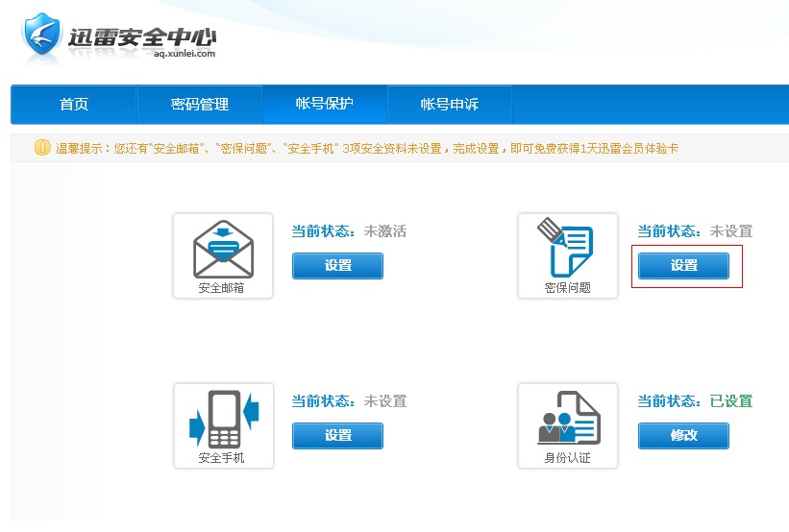The image size is (789, 532).
Task: Click the green 已设置 status text
Action: [730, 401]
